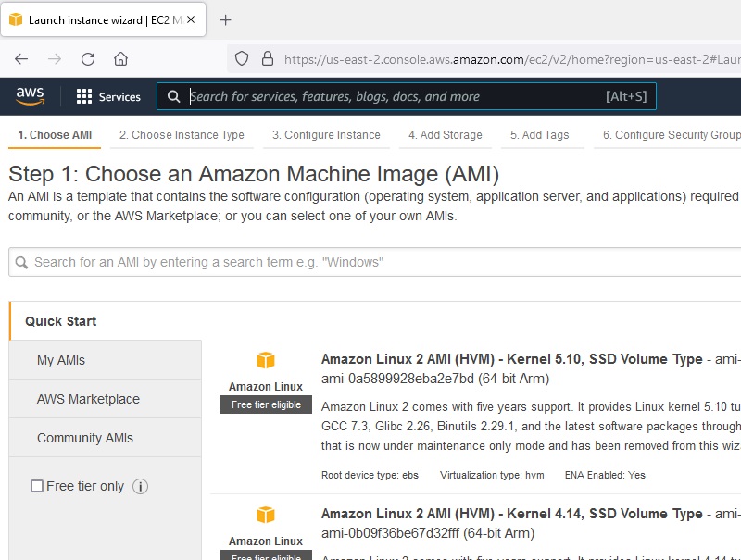This screenshot has height=560, width=741.
Task: Click the browser back arrow
Action: point(21,59)
